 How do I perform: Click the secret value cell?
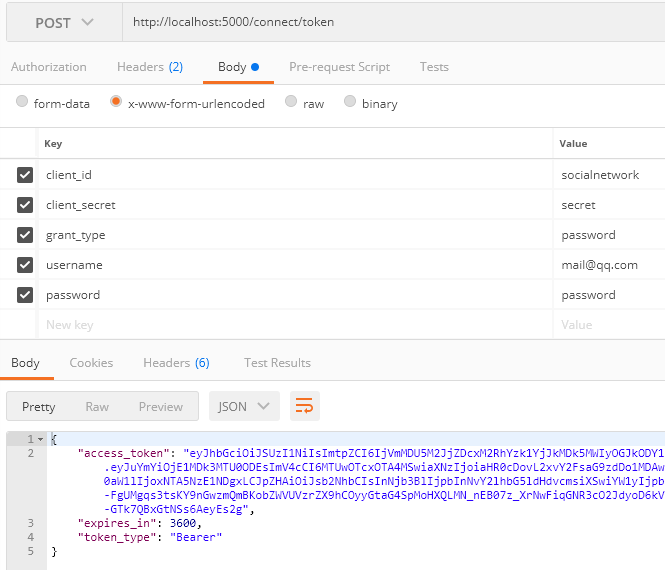[x=609, y=205]
